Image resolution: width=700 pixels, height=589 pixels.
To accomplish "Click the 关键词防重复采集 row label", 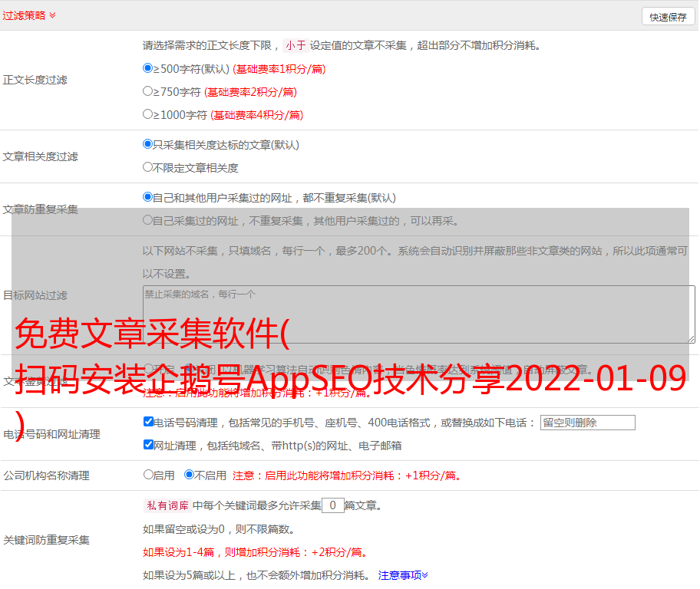I will point(46,541).
